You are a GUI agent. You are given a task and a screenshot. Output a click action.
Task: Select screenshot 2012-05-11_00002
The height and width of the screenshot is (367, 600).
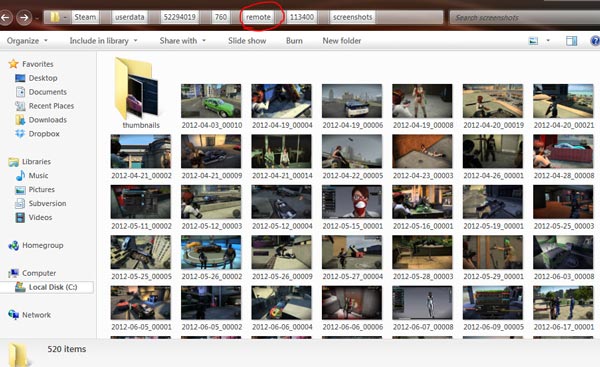pyautogui.click(x=141, y=207)
